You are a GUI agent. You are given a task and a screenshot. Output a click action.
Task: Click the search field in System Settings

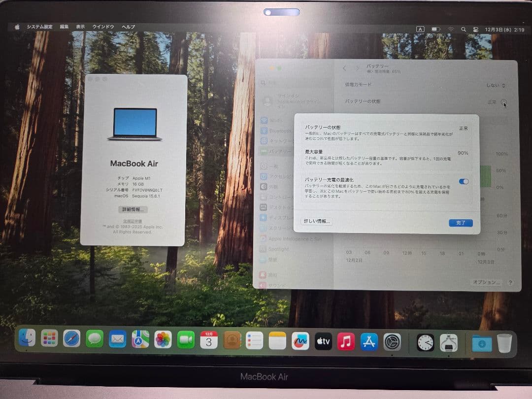[x=276, y=83]
